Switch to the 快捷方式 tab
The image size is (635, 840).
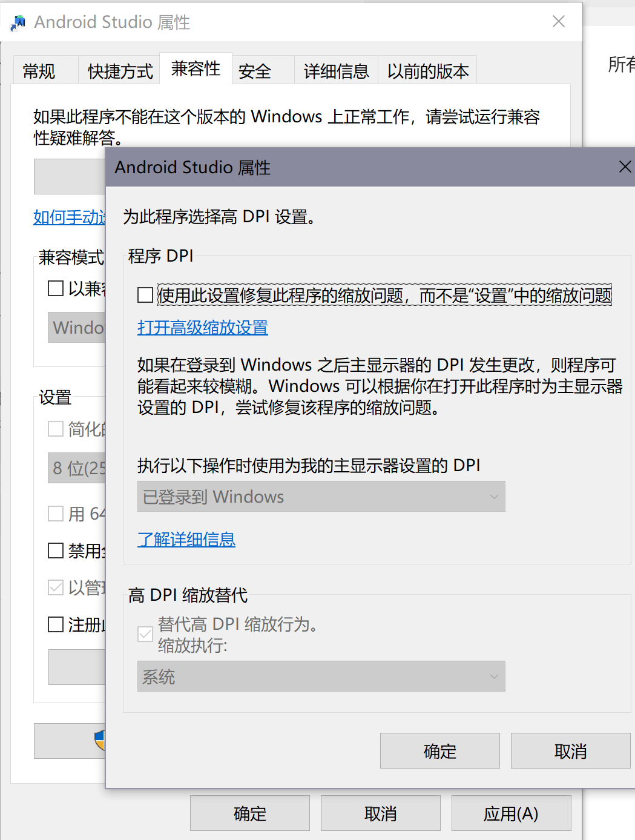click(120, 71)
